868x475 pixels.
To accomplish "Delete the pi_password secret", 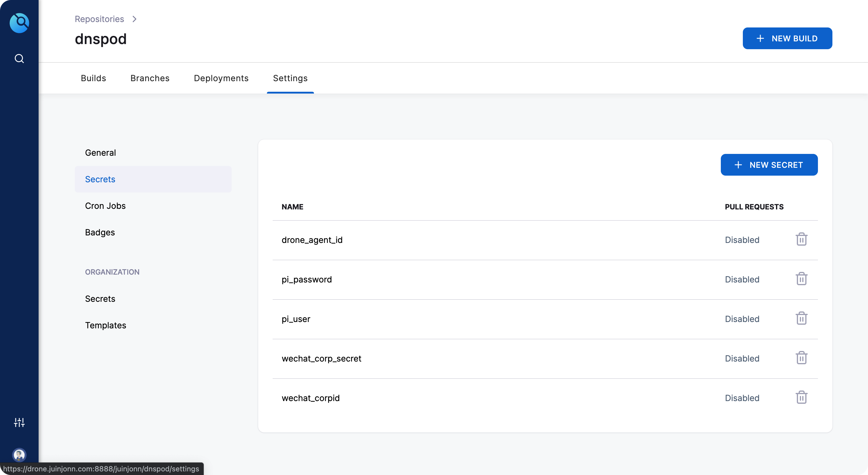I will (802, 279).
